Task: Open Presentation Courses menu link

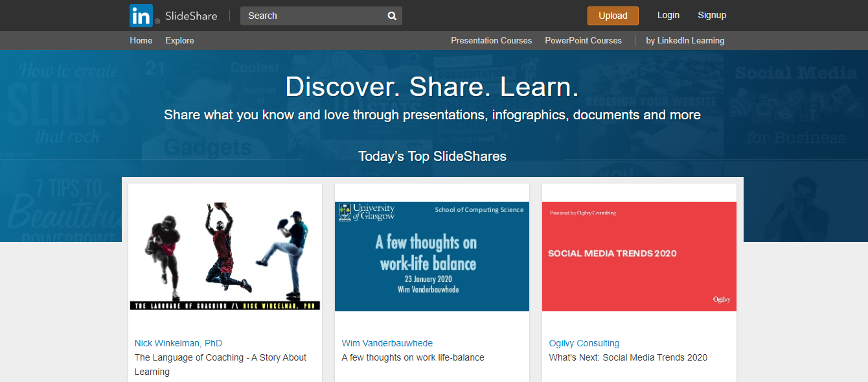Action: 492,40
